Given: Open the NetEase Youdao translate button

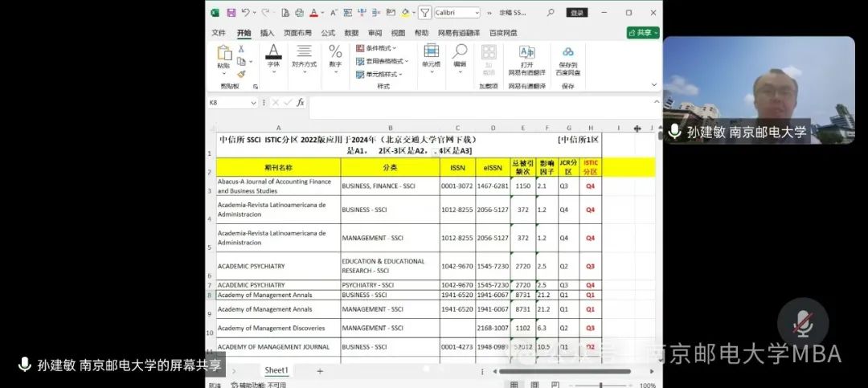Looking at the screenshot, I should [x=526, y=58].
